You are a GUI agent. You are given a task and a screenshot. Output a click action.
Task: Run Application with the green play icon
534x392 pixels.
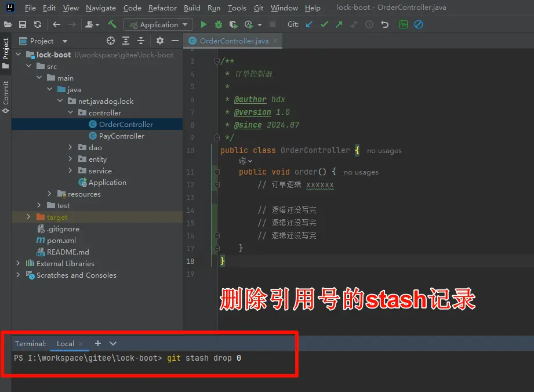[x=204, y=24]
